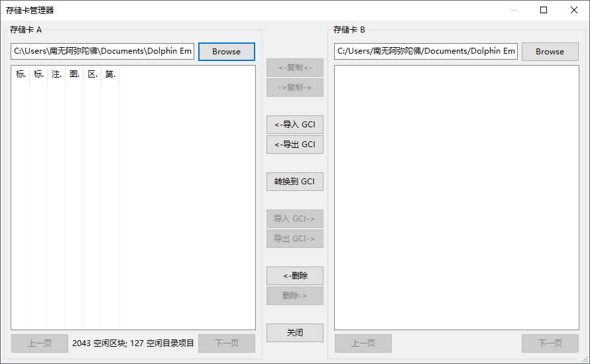Click inside memory card B file list
Screen dimensions: 590x364
click(457, 198)
